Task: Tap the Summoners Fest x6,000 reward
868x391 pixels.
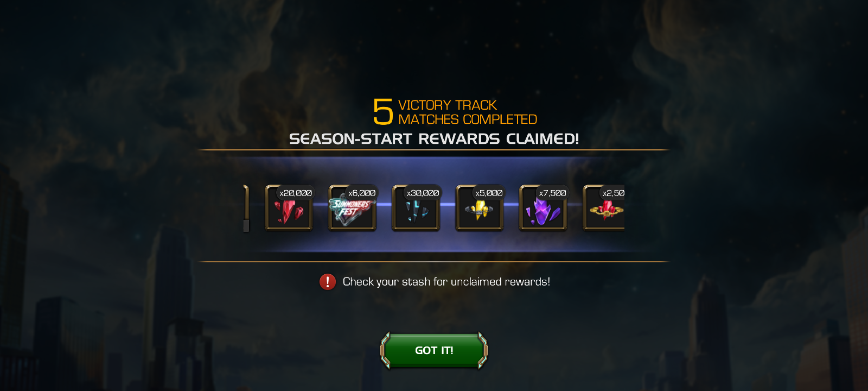Action: point(353,208)
